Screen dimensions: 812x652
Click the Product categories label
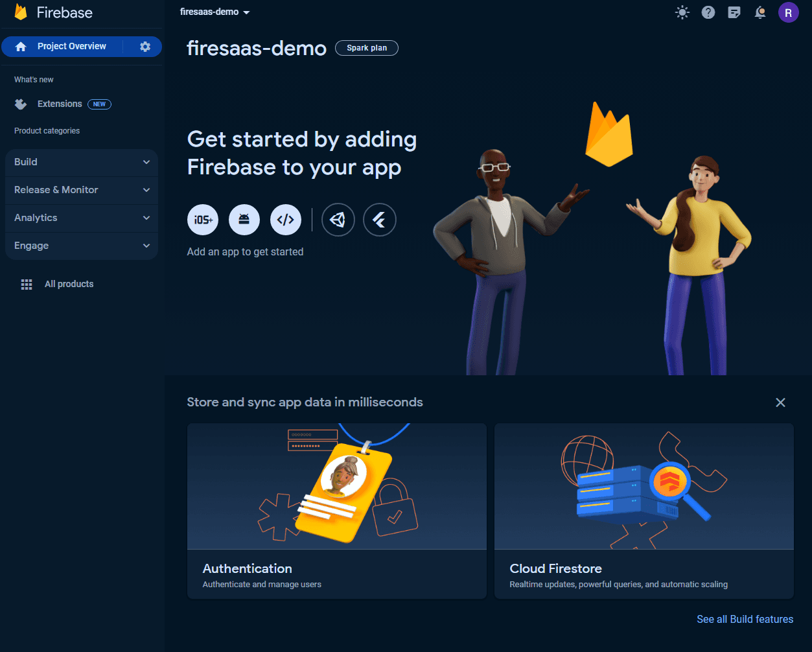click(47, 131)
